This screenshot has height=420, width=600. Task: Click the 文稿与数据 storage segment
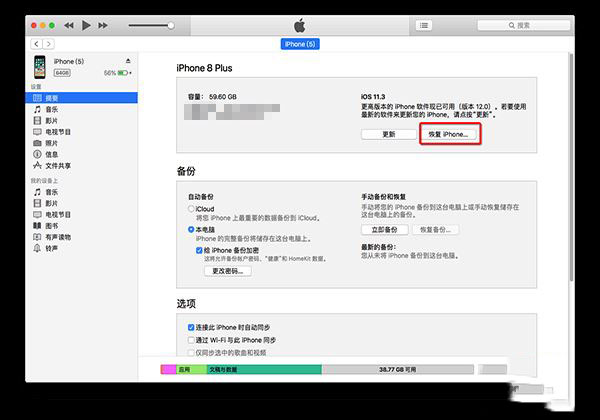(264, 370)
